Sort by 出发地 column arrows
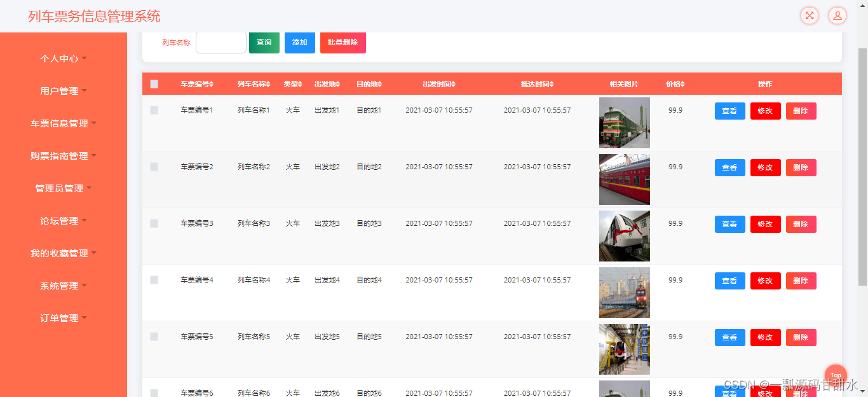 point(337,84)
